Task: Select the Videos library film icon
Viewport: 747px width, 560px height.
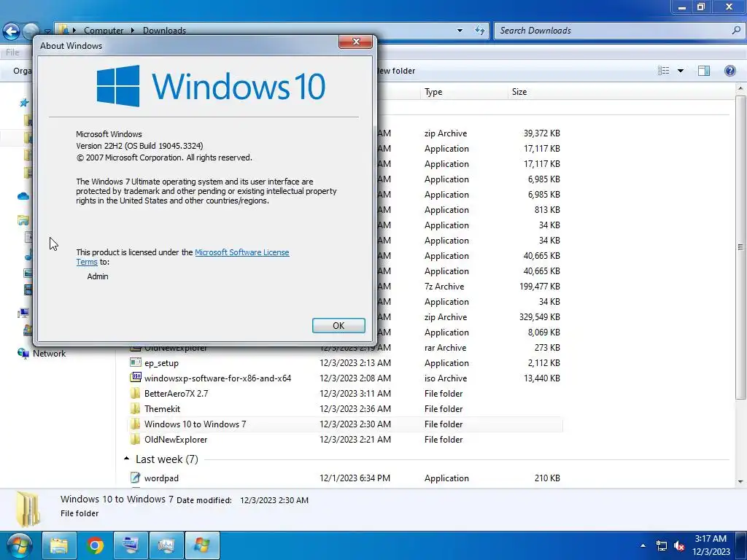Action: point(28,289)
